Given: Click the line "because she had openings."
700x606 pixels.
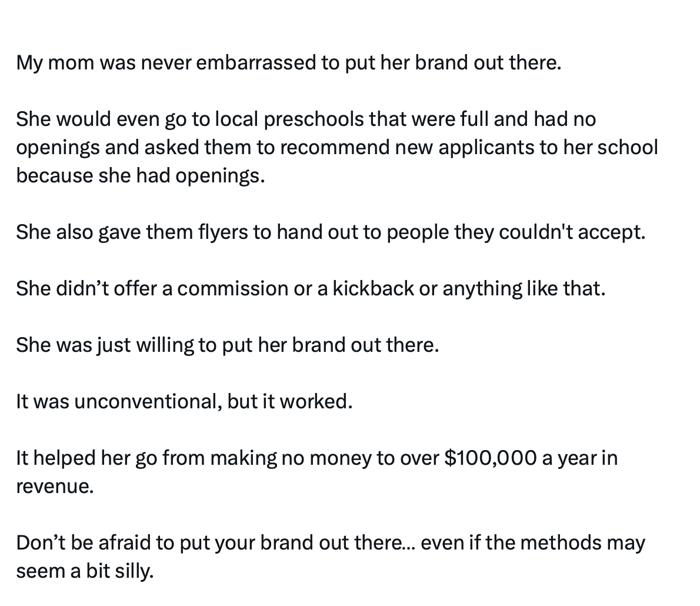Looking at the screenshot, I should click(141, 176).
